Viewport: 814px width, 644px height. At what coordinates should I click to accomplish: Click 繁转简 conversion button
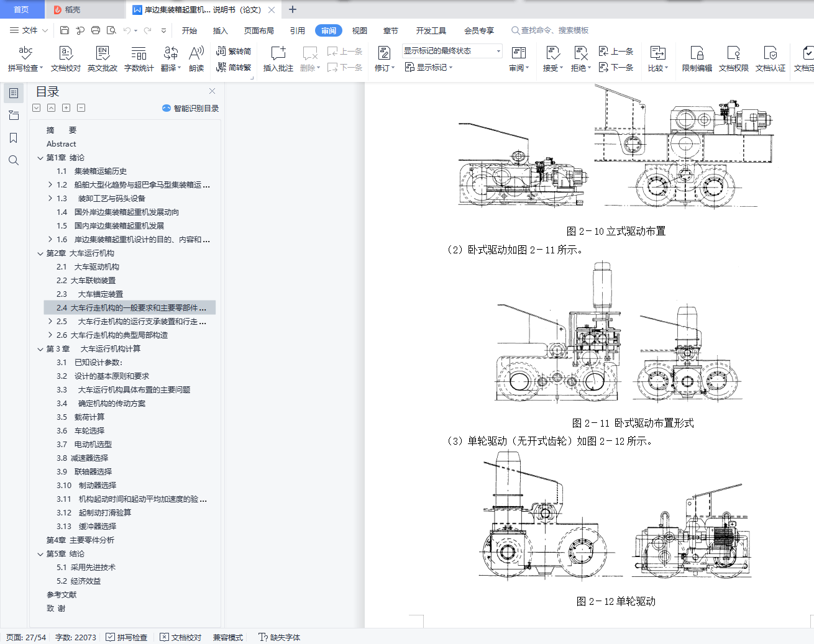pyautogui.click(x=234, y=51)
